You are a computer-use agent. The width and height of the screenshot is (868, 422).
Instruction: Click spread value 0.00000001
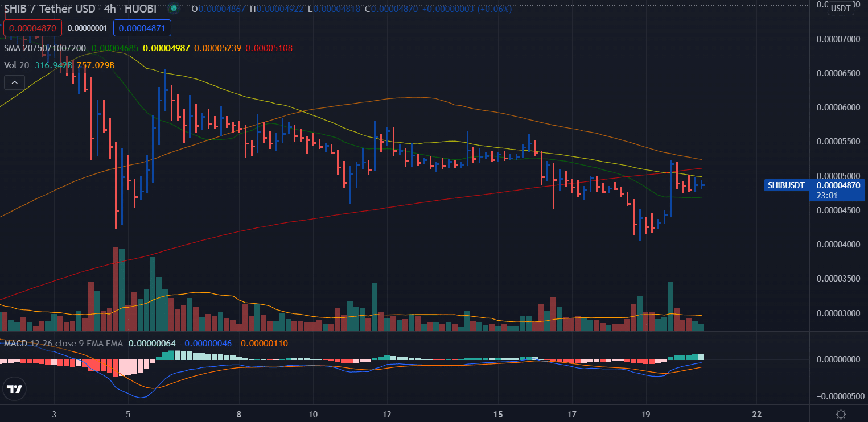(x=87, y=28)
